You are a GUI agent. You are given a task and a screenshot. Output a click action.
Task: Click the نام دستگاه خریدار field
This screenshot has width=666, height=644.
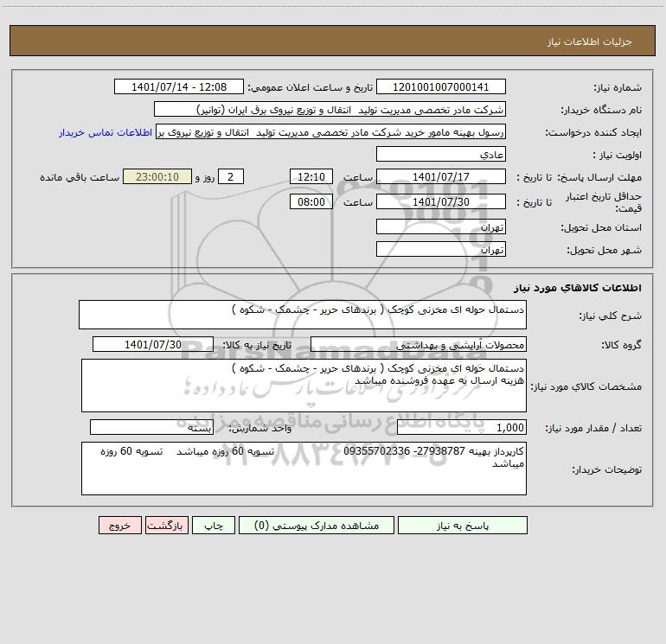click(330, 109)
